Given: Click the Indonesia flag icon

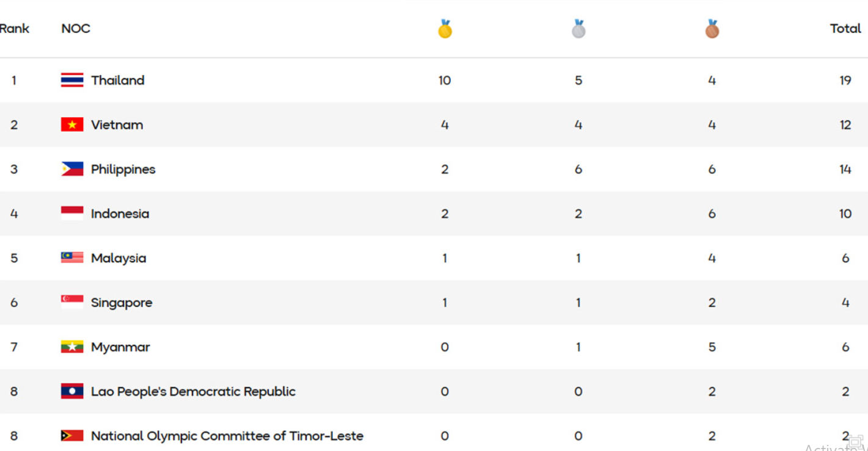Looking at the screenshot, I should tap(72, 214).
